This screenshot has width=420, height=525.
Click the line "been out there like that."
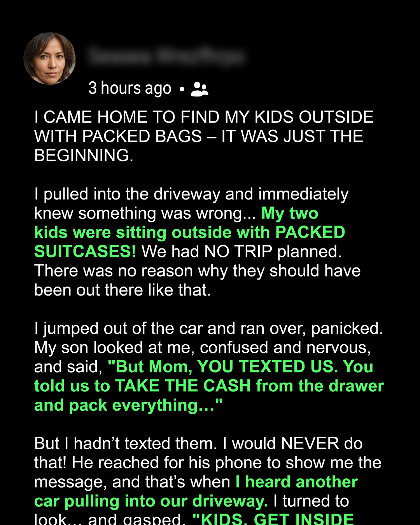[x=122, y=290]
